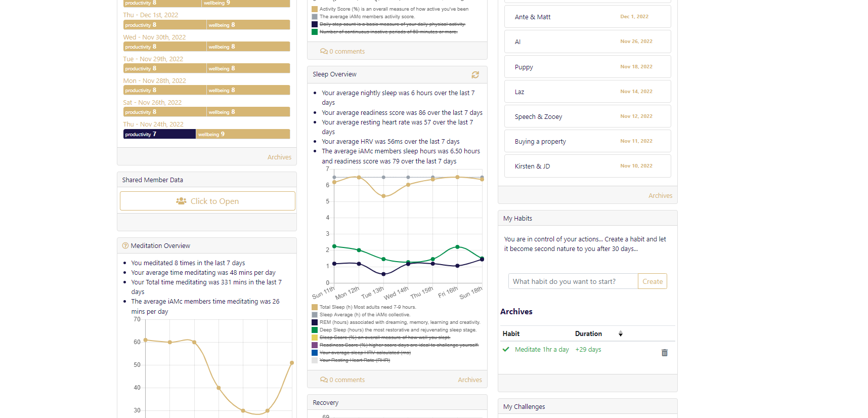Sort habits using the Duration arrows icon
The height and width of the screenshot is (418, 868).
(x=620, y=334)
